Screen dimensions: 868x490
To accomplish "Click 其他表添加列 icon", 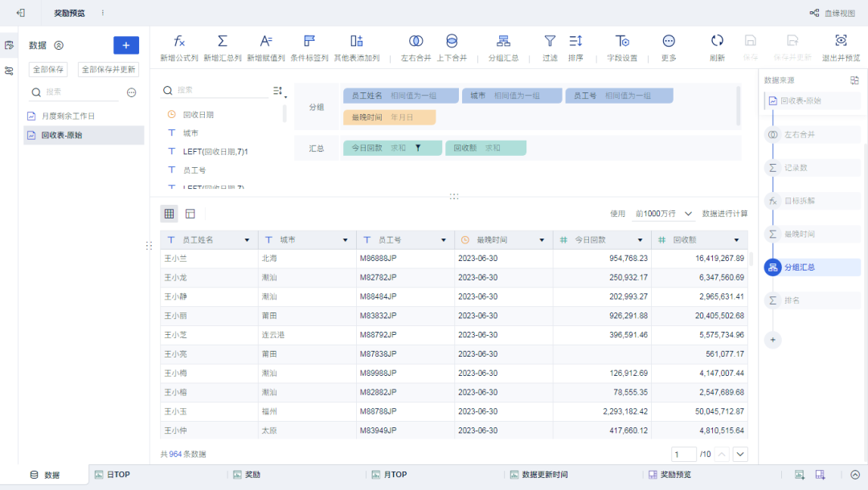I will point(357,41).
